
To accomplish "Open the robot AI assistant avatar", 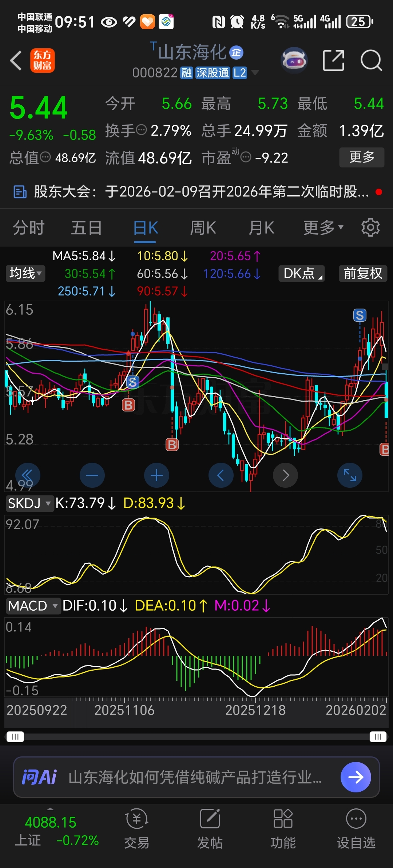I will tap(294, 60).
